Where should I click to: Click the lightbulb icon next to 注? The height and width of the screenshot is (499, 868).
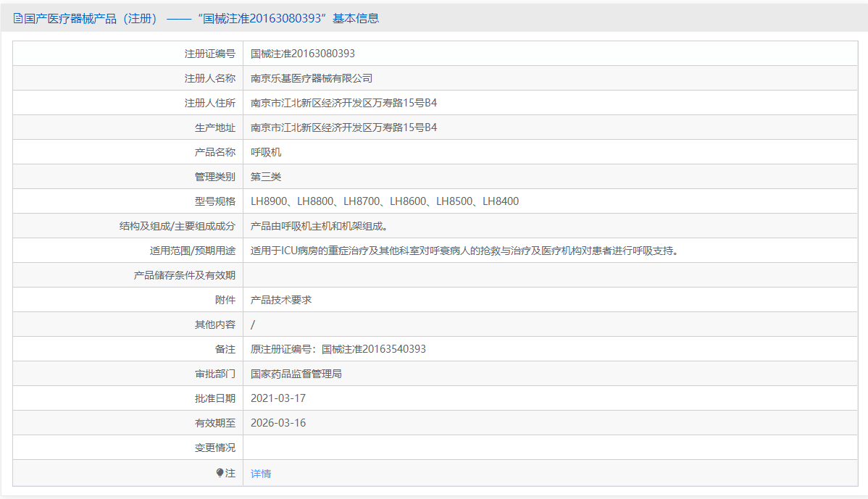point(220,473)
